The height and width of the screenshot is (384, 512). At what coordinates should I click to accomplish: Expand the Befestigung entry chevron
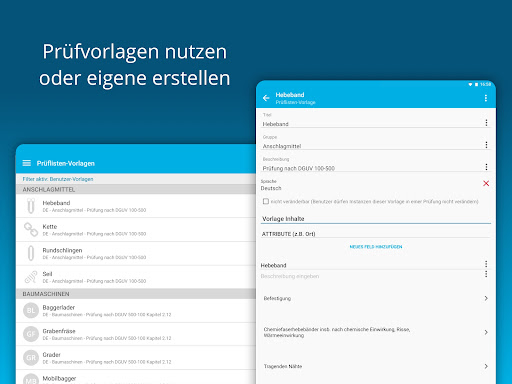point(486,298)
